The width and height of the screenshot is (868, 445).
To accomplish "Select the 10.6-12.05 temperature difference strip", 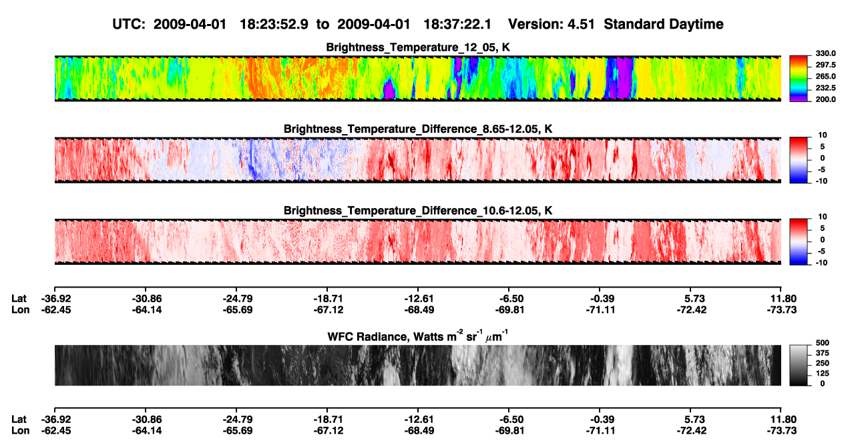I will (417, 242).
